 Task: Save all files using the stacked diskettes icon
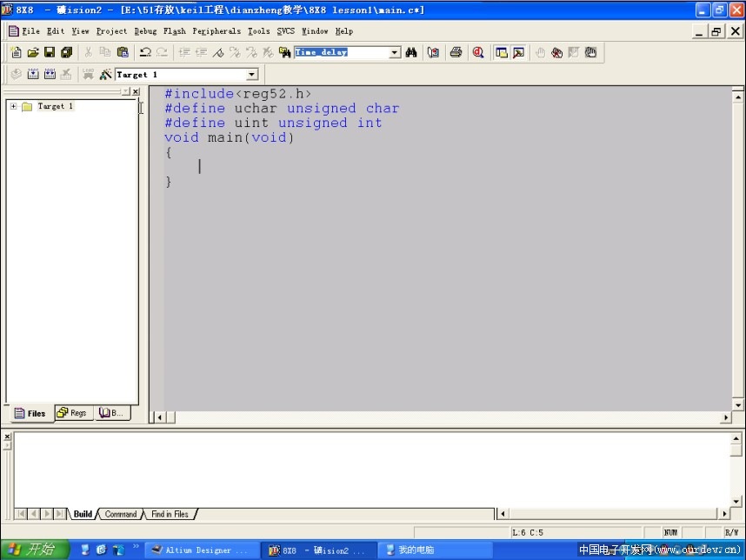[67, 52]
